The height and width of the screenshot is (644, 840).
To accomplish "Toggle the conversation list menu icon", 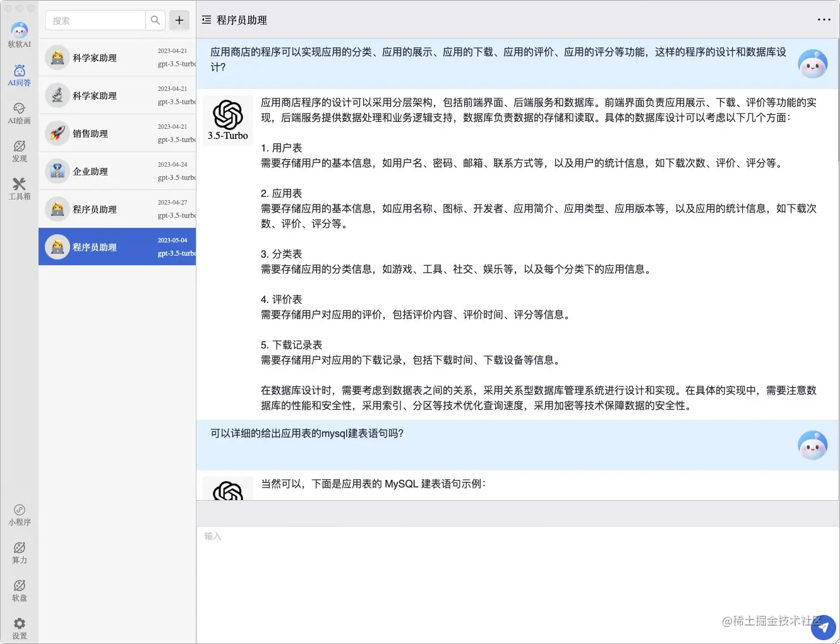I will pyautogui.click(x=207, y=20).
